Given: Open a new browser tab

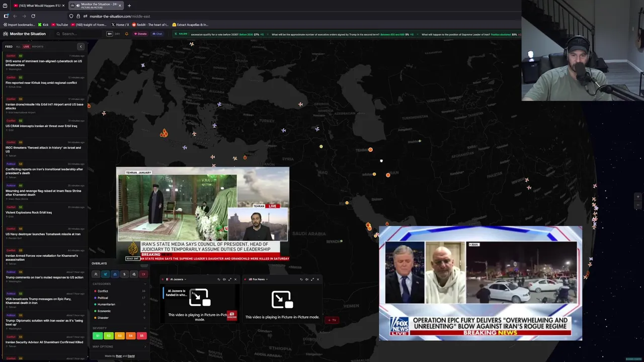Looking at the screenshot, I should [129, 6].
